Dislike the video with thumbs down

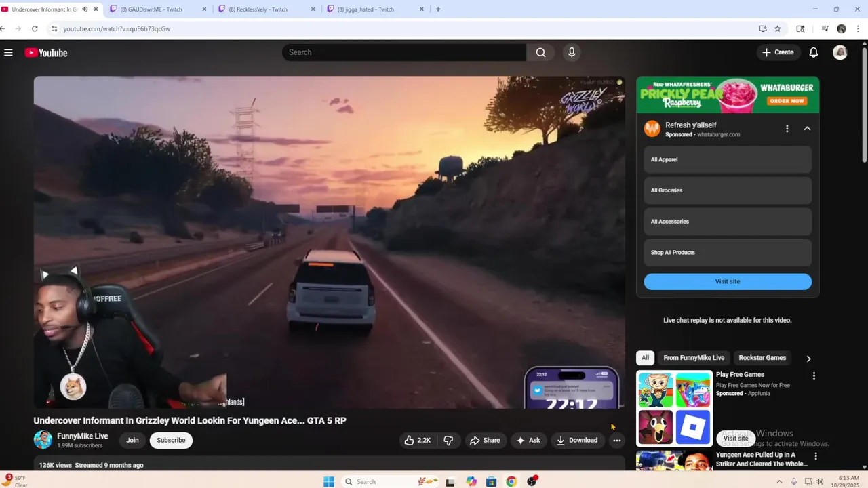pos(448,440)
